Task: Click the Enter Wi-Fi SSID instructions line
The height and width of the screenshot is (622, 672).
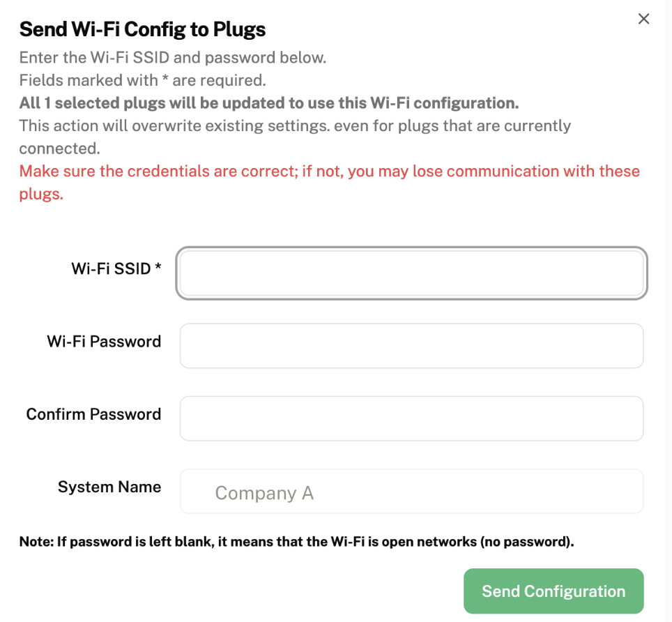Action: click(172, 57)
